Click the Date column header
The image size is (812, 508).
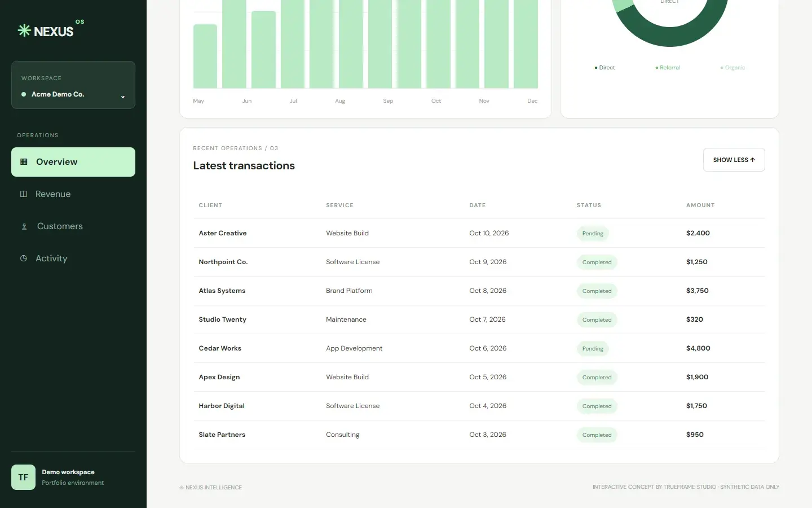click(478, 205)
